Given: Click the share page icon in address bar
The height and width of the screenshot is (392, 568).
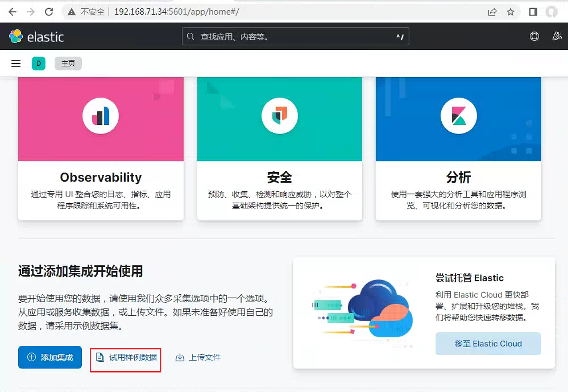Looking at the screenshot, I should 492,12.
